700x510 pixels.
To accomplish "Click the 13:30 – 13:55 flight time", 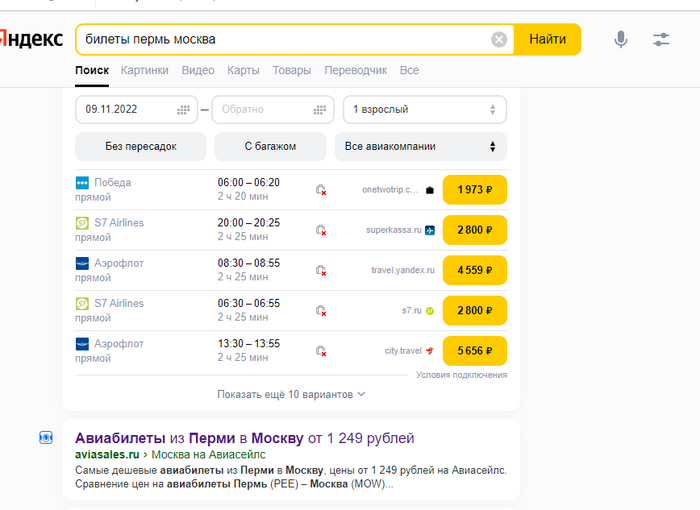I will 249,344.
